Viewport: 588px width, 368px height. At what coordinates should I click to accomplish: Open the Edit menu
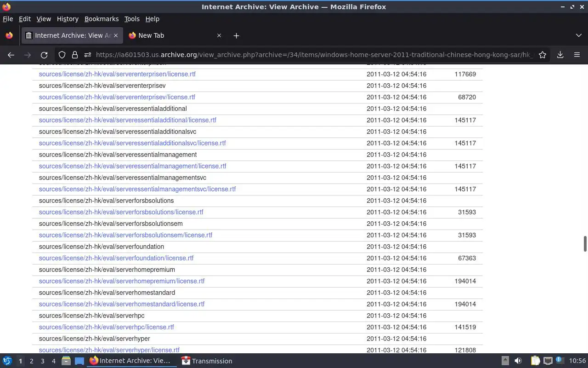tap(25, 19)
